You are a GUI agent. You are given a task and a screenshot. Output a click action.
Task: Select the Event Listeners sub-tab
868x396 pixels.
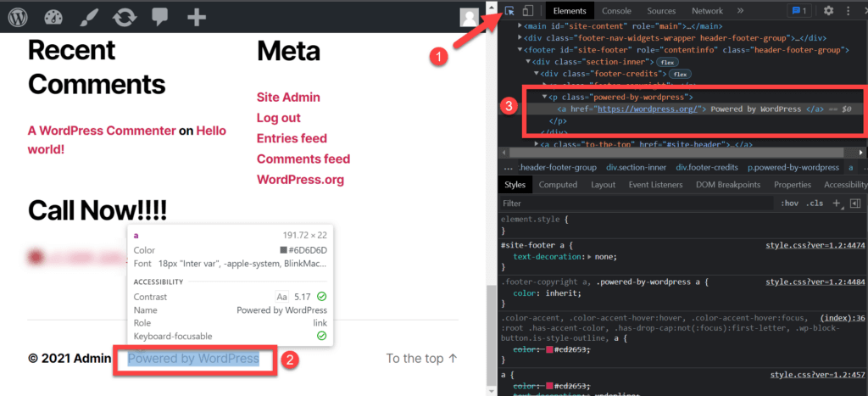coord(655,184)
